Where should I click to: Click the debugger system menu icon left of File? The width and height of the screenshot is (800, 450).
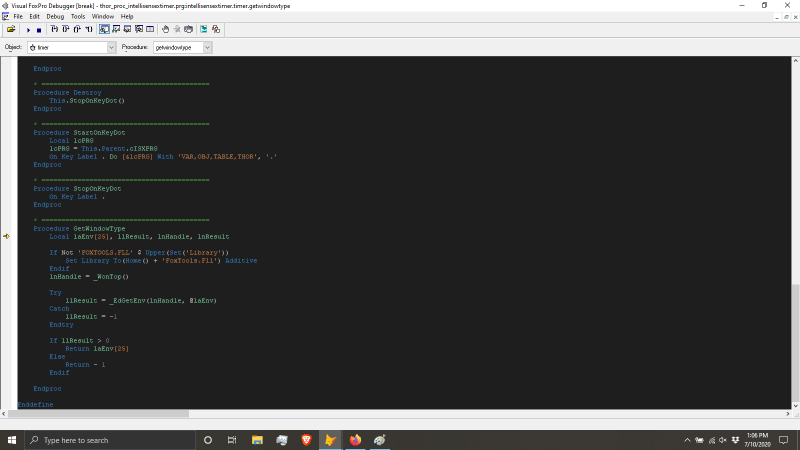tap(5, 16)
